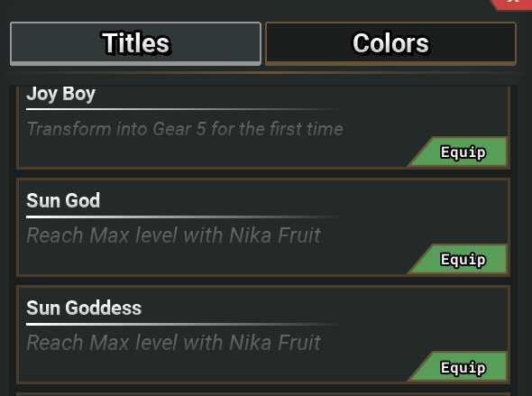Click the divider line under Sun God

182,216
